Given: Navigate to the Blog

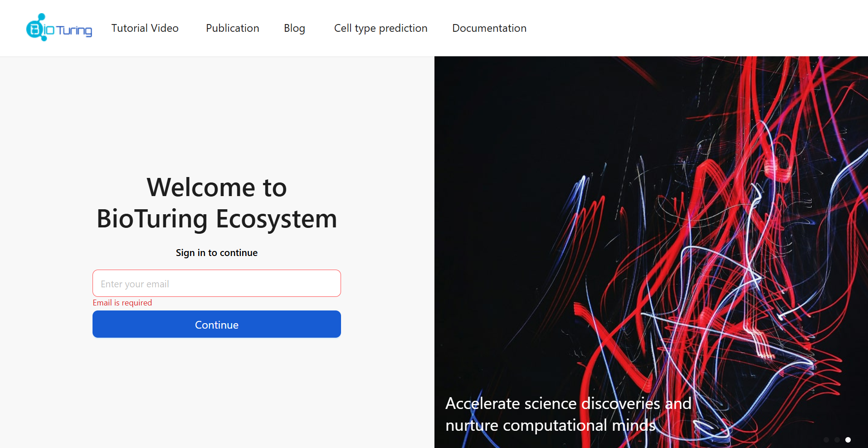Looking at the screenshot, I should [294, 28].
